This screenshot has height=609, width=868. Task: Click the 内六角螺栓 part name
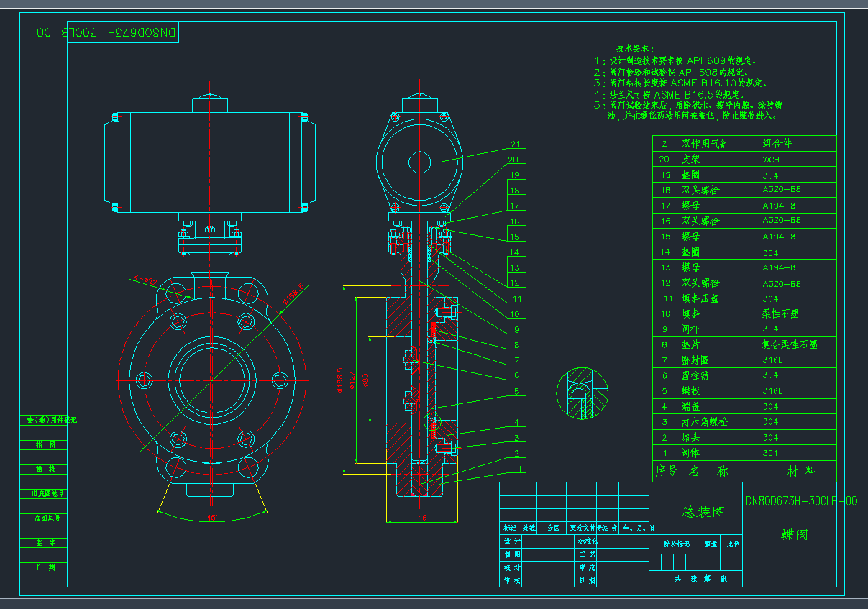point(704,422)
